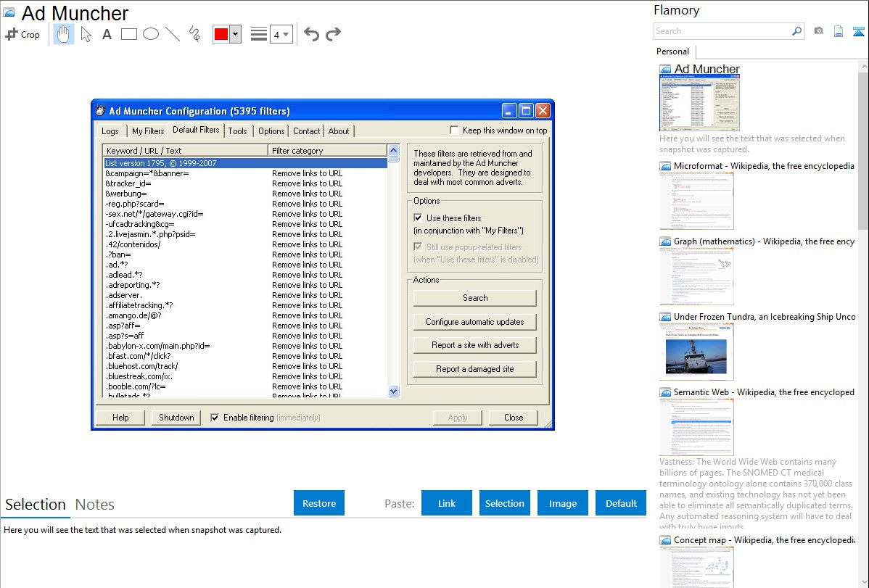
Task: Select the straight line tool
Action: tap(173, 34)
